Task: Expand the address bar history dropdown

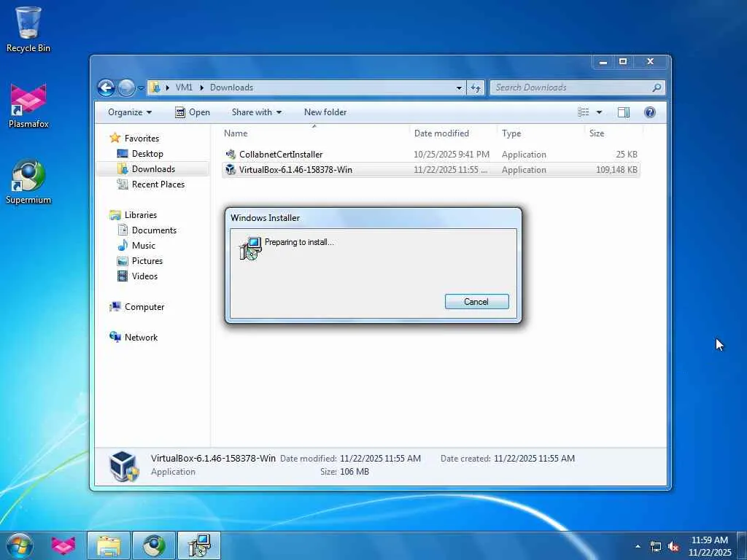Action: 459,87
